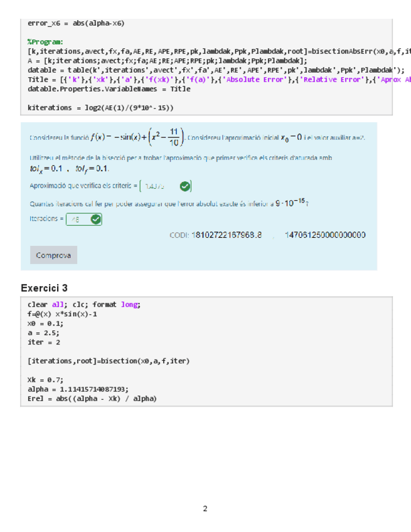Click the %Program: comment line
This screenshot has width=411, height=532.
[45, 42]
